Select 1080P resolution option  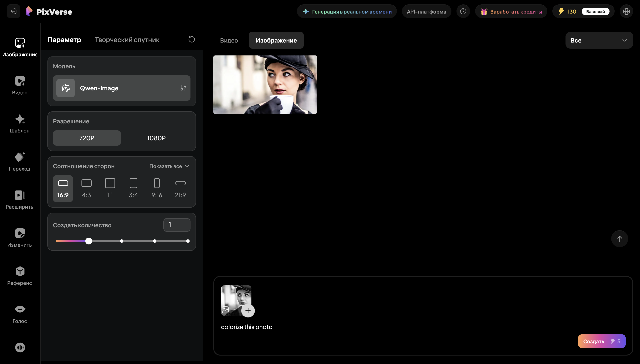point(156,138)
